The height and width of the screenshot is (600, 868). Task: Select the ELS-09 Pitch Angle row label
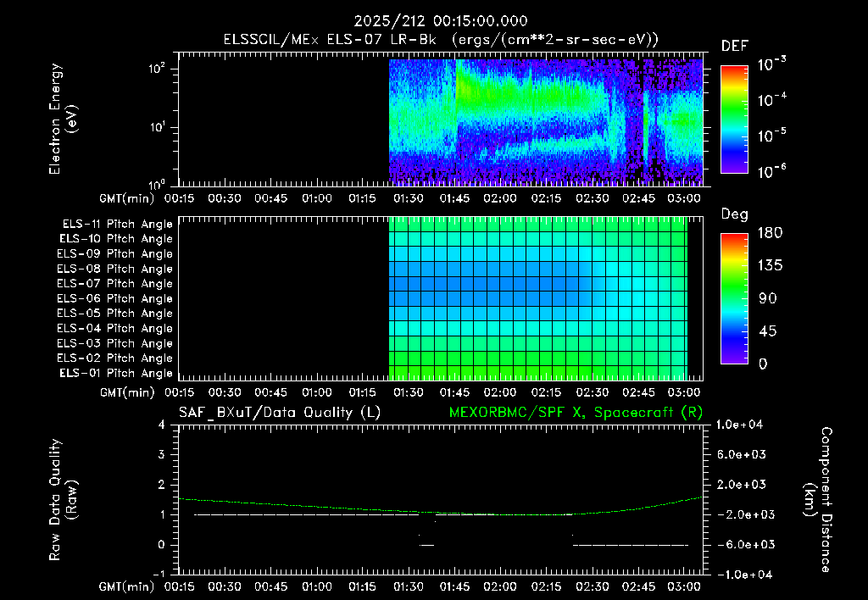click(114, 254)
